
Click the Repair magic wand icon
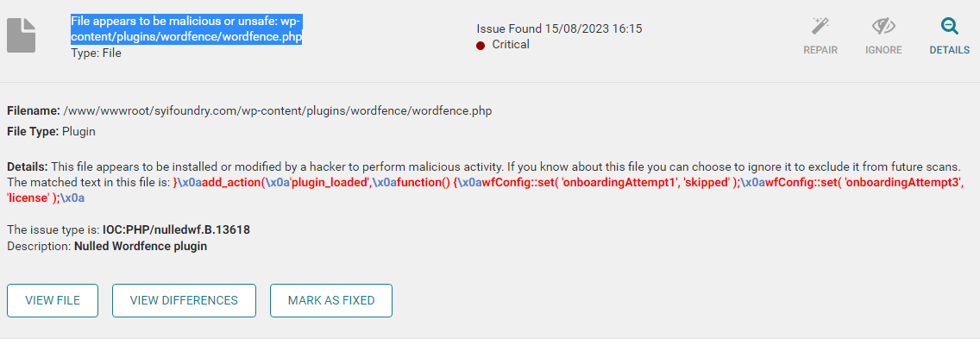pyautogui.click(x=820, y=26)
